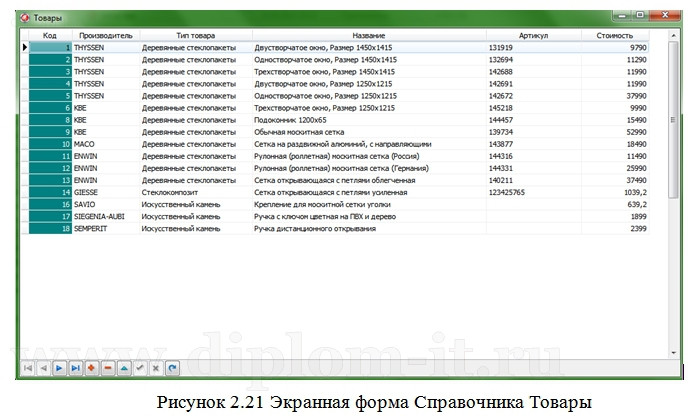Maximize the Товары window
This screenshot has height=417, width=698.
640,16
